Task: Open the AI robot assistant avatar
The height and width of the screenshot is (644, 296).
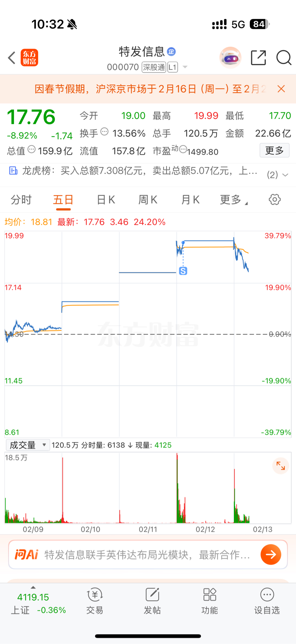Action: [230, 58]
